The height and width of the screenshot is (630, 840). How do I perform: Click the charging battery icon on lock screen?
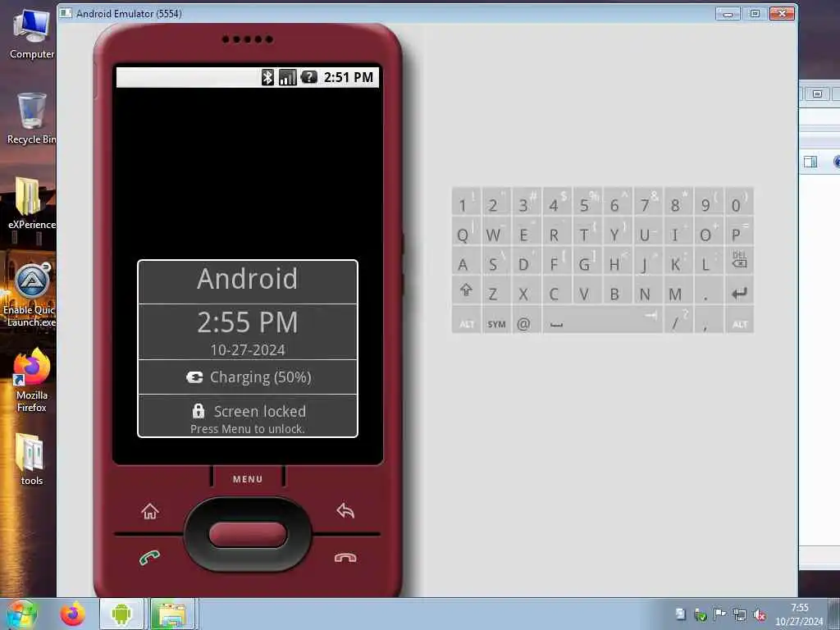coord(194,377)
